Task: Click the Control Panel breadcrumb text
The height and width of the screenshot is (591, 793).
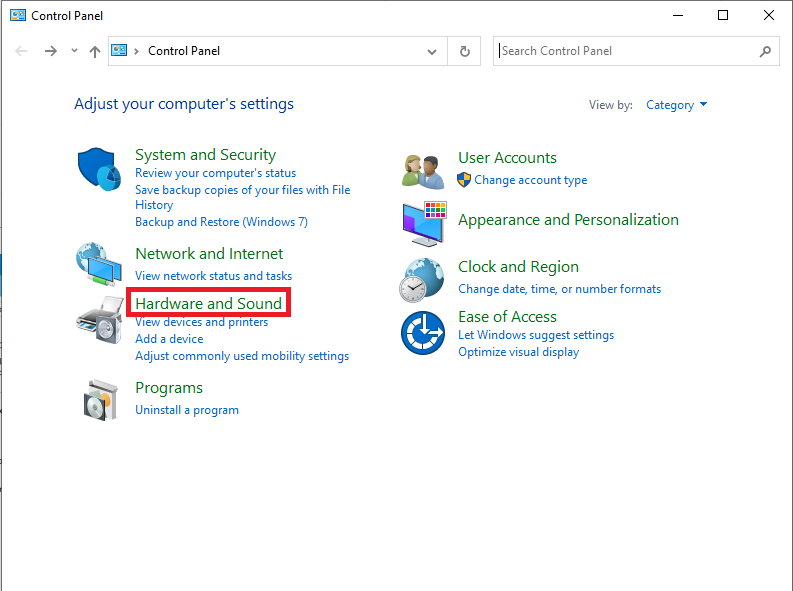Action: [x=184, y=51]
